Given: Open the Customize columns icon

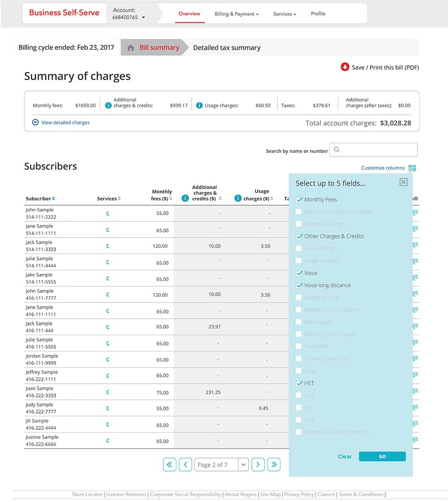Looking at the screenshot, I should pyautogui.click(x=412, y=168).
